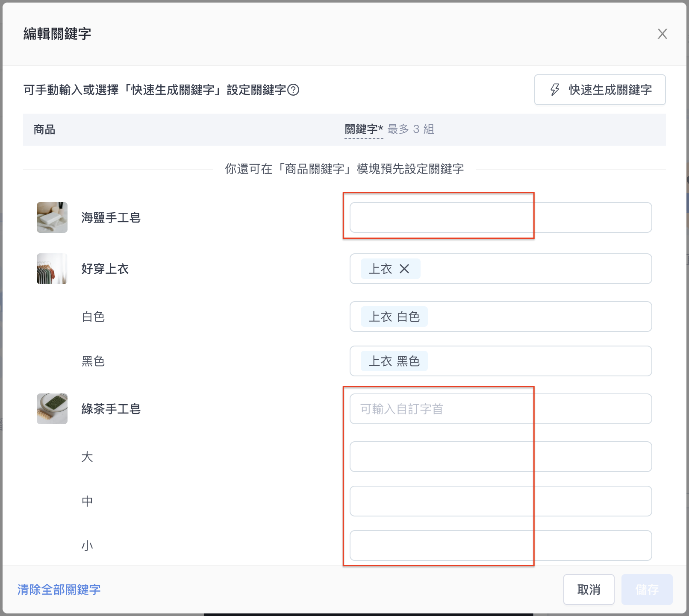Click the 綠茶手工皂 product name
Screen dimensions: 689x616
coord(111,409)
